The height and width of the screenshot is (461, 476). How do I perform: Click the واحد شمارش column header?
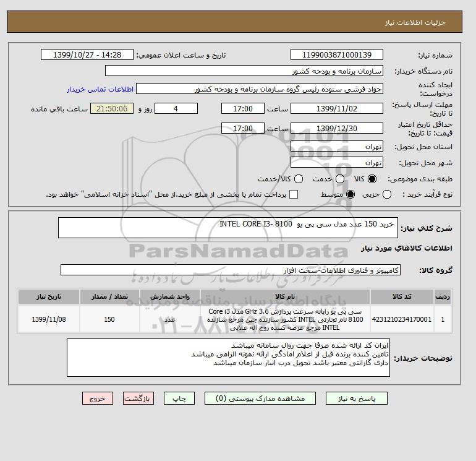[x=170, y=296]
